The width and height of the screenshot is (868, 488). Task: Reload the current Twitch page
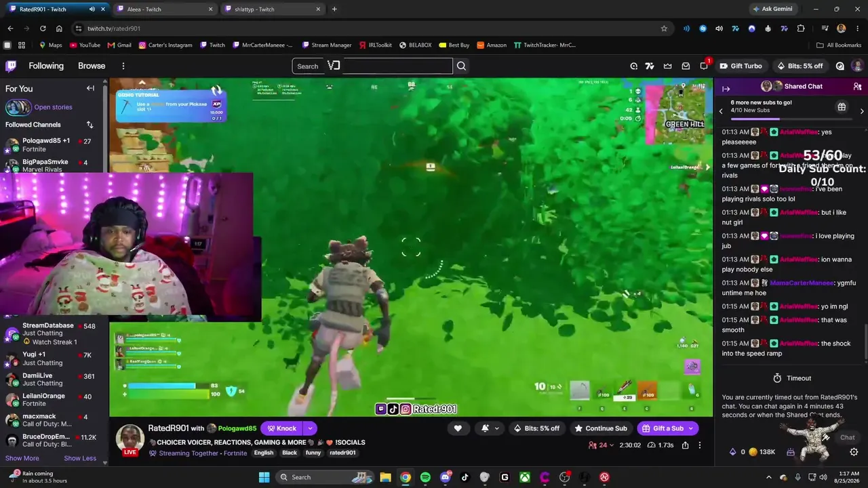tap(43, 28)
